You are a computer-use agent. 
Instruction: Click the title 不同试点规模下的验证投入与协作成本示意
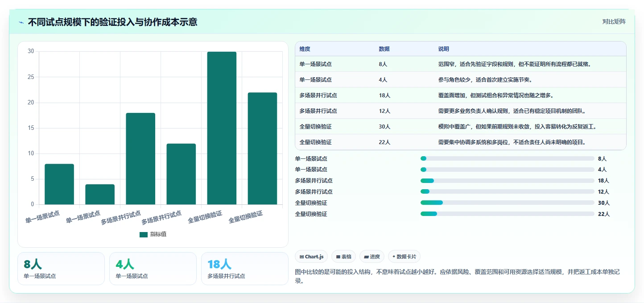point(112,22)
